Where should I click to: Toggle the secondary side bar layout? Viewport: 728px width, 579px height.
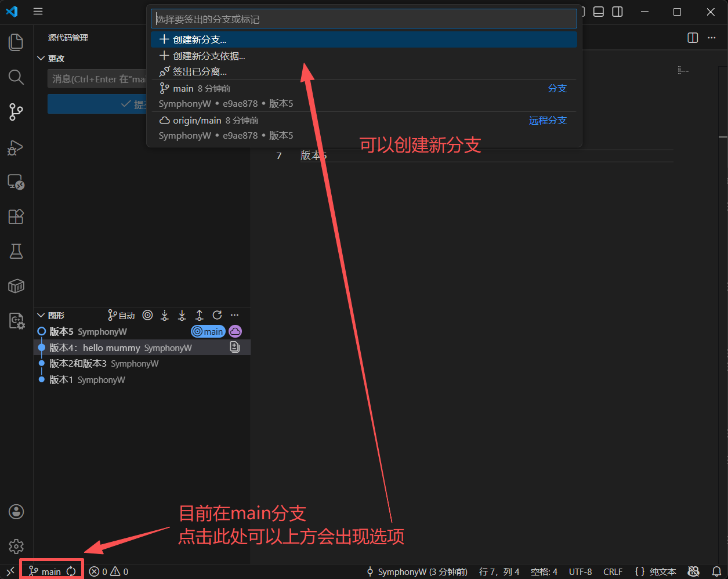(x=617, y=12)
